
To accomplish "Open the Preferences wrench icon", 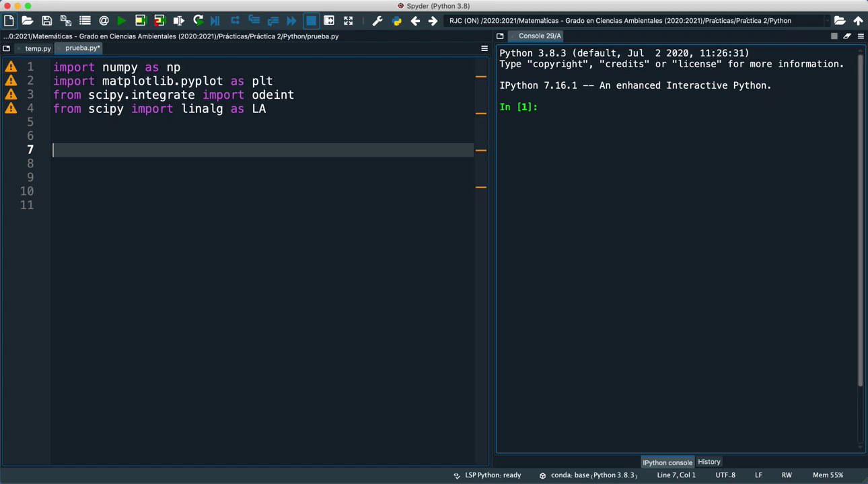I will click(x=377, y=21).
